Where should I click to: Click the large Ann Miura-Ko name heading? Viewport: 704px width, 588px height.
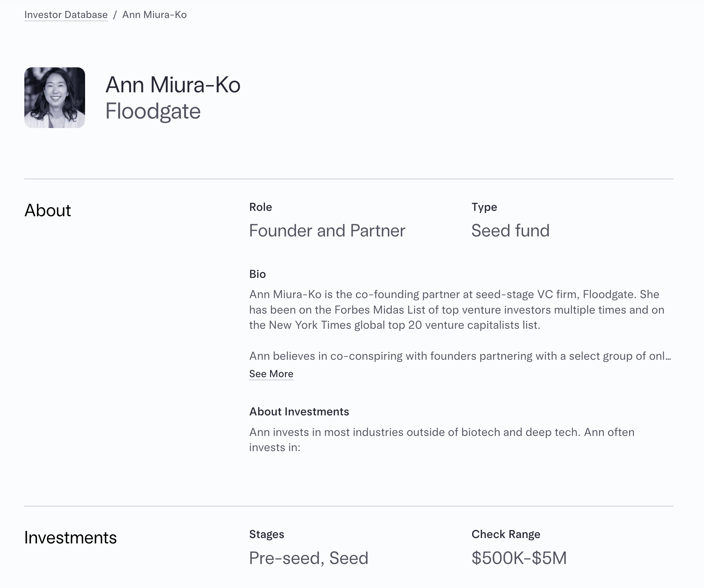click(x=173, y=85)
